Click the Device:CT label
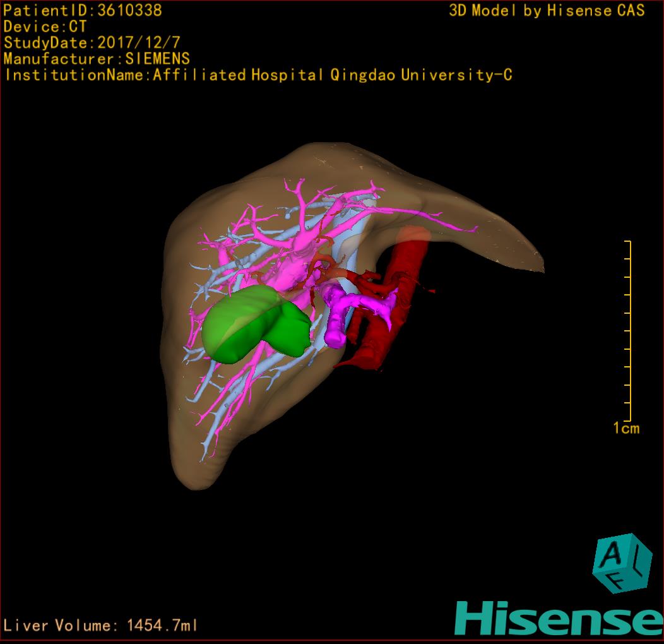Screen dimensions: 664x644 tap(45, 27)
